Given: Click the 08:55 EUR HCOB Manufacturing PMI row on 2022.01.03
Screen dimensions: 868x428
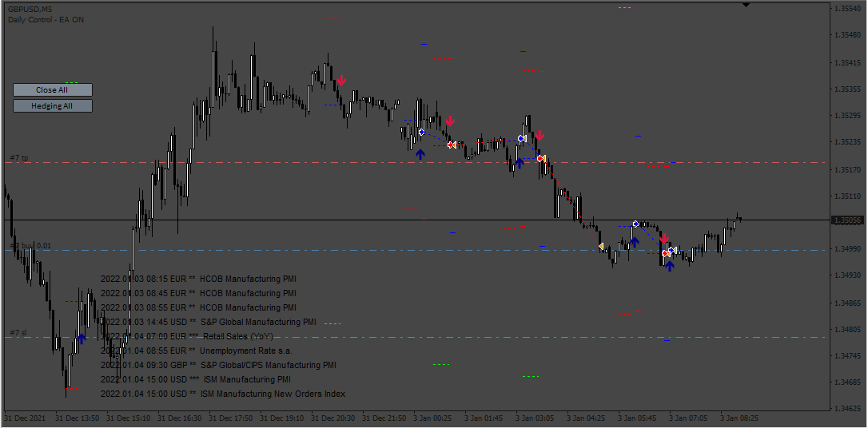Looking at the screenshot, I should tap(198, 307).
